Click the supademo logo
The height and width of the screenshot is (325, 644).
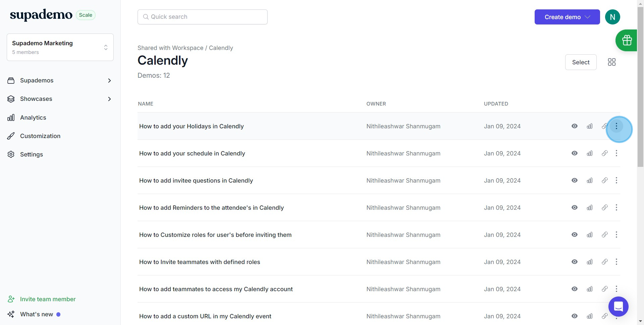pyautogui.click(x=41, y=15)
